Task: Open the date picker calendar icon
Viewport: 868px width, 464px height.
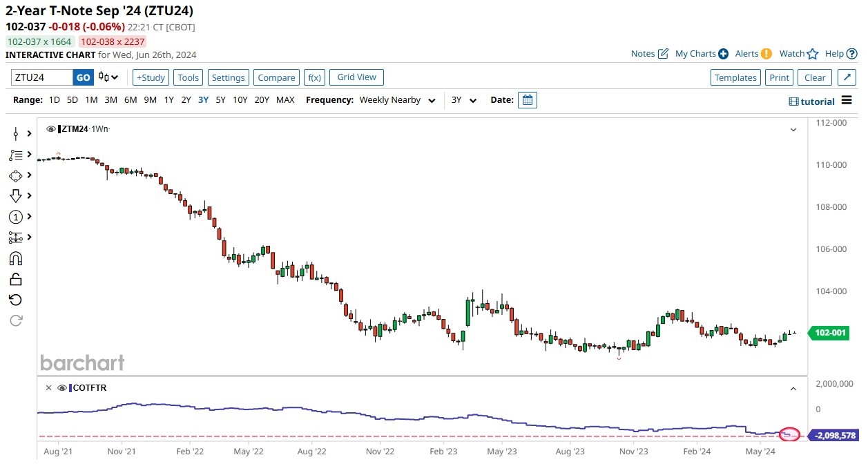Action: point(527,100)
